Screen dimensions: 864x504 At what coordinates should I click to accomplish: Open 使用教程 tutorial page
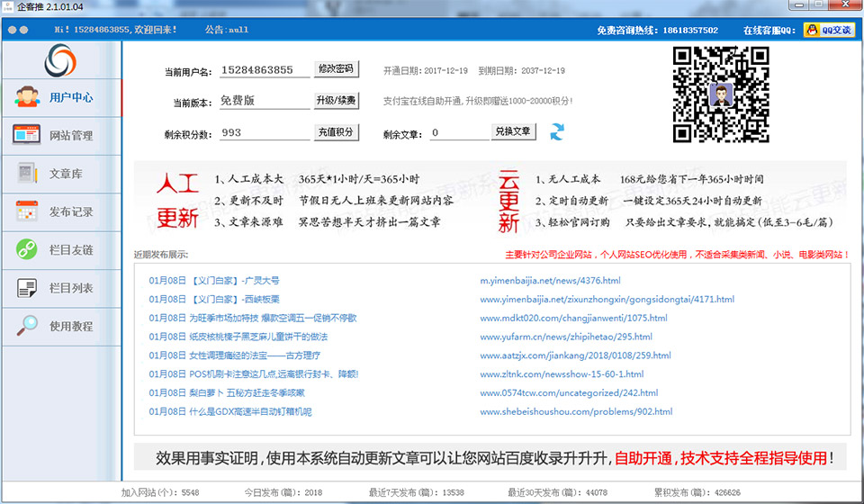[61, 327]
